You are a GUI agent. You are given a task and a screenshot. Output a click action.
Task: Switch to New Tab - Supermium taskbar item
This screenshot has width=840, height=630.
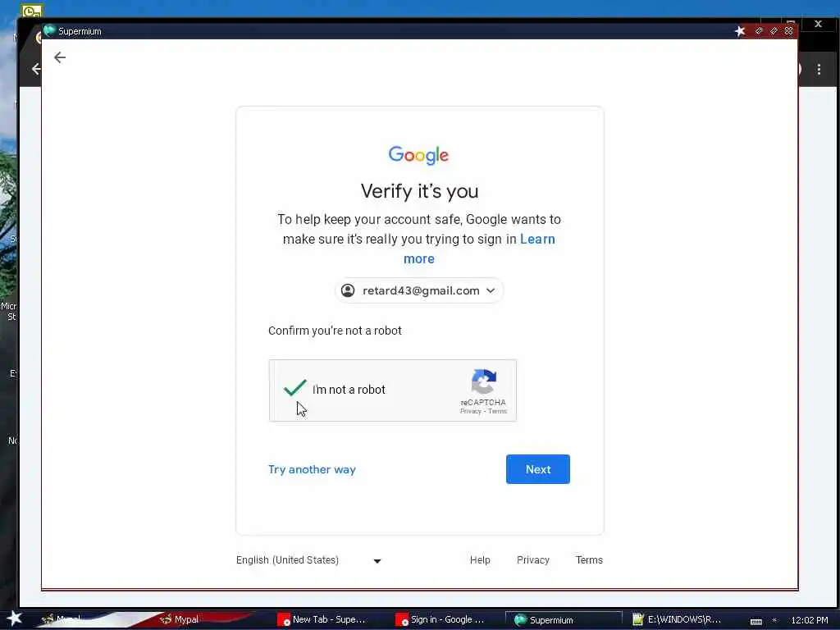322,619
